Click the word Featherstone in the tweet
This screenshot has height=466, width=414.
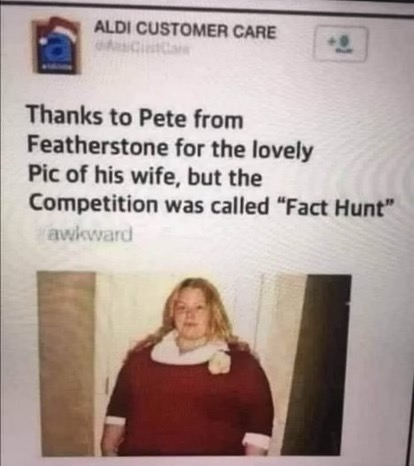coord(98,147)
